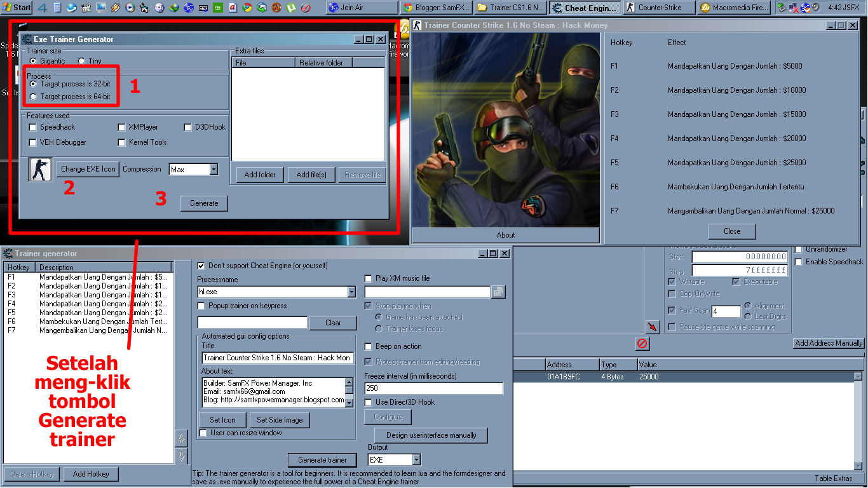Open Windows Media Player quick launch icon
The image size is (868, 488).
click(x=130, y=8)
